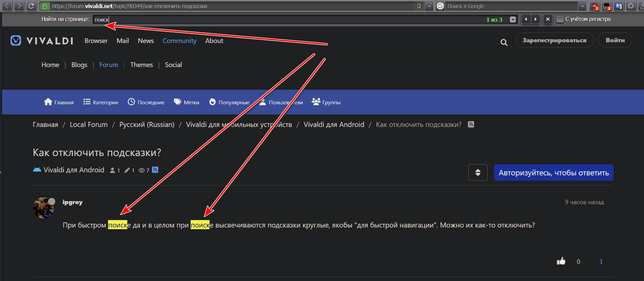Click Авторизуйтесь, чтобы ответить button
Viewport: 644px width, 281px height.
554,172
